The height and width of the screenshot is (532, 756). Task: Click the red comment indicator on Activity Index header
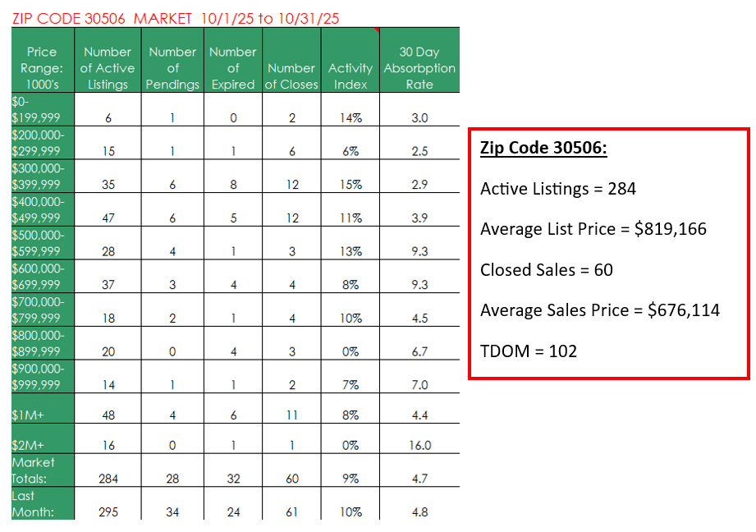click(x=376, y=30)
